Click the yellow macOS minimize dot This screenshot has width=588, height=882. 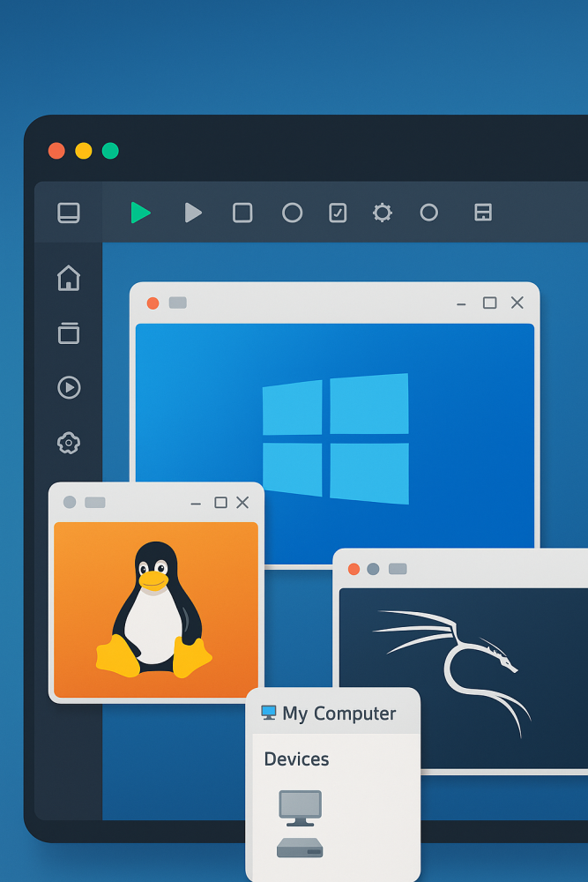click(x=84, y=151)
